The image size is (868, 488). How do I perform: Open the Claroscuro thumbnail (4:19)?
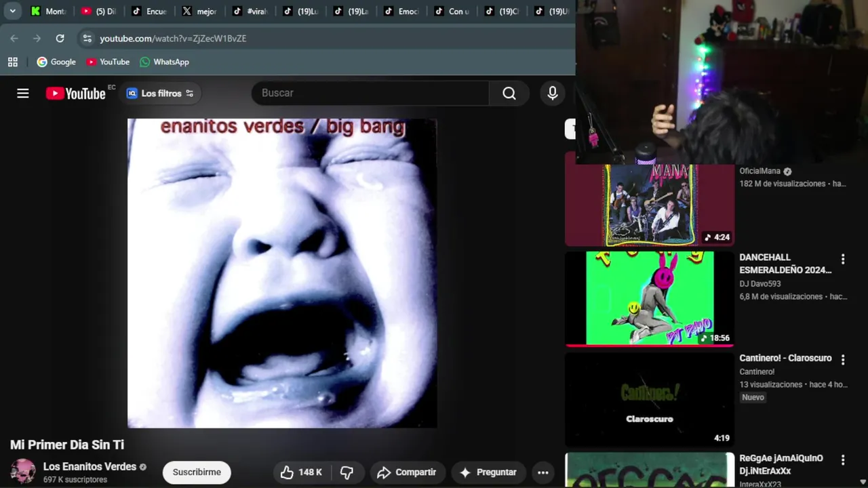[650, 399]
